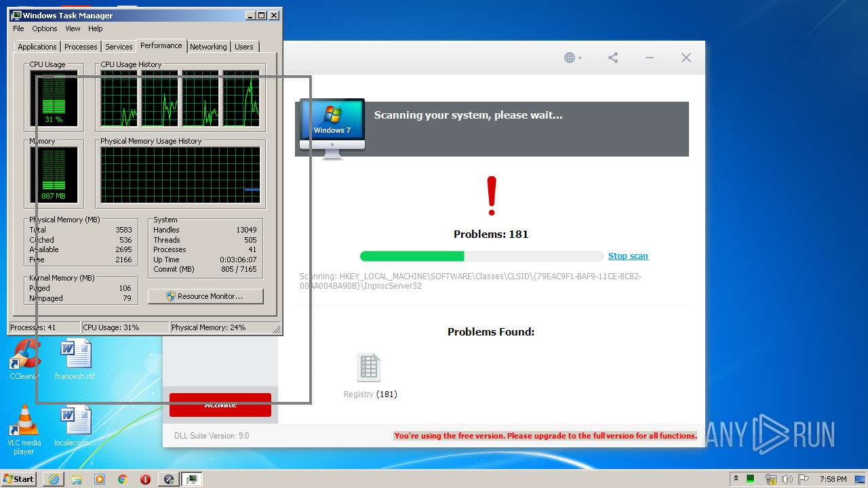Open the File menu in Task Manager
Viewport: 868px width, 488px height.
coord(18,28)
